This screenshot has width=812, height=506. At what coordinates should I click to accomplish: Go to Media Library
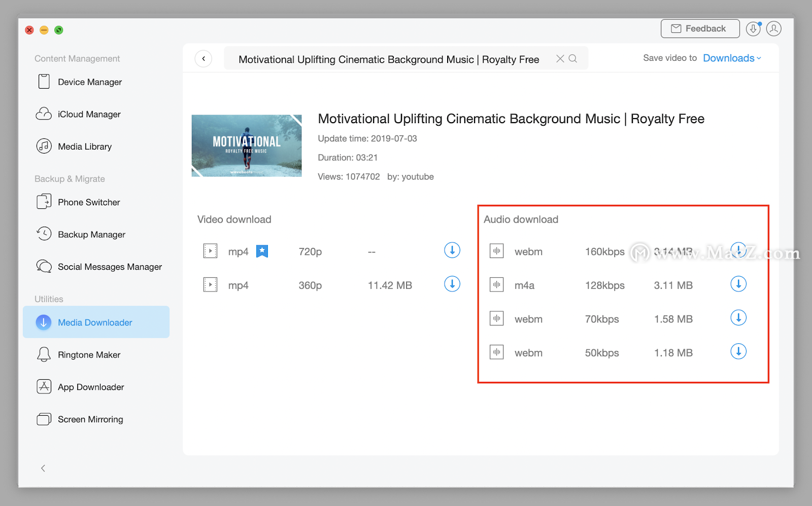tap(85, 147)
